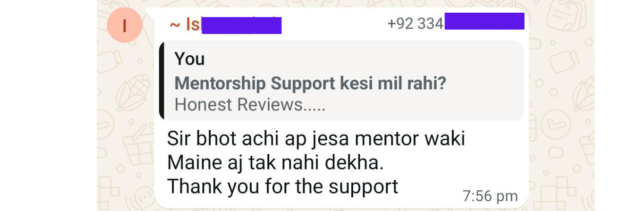The height and width of the screenshot is (211, 644).
Task: Tap the +92 334 phone number
Action: [456, 22]
